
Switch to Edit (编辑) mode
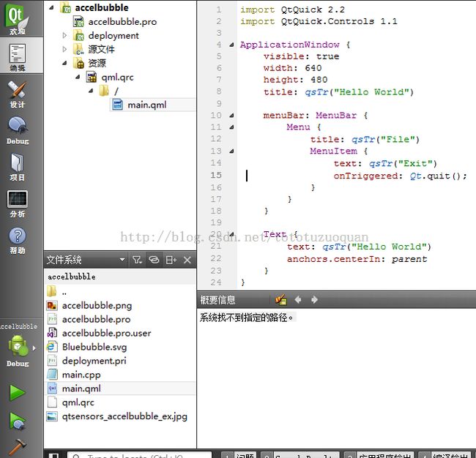tap(18, 56)
